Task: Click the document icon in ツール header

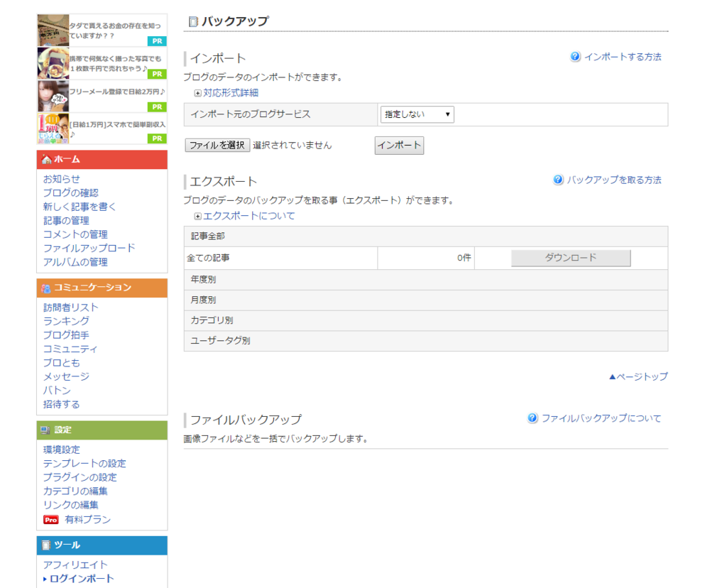Action: pos(46,545)
